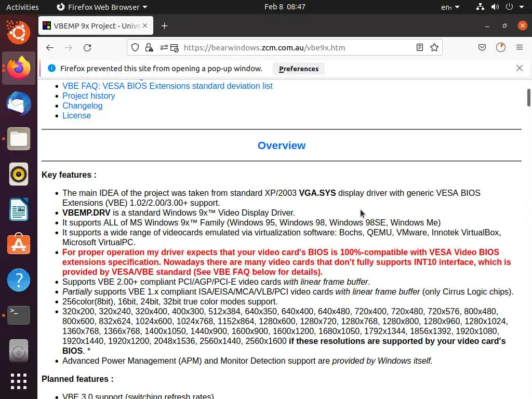
Task: Open the VBE FAQ deviation list link
Action: click(167, 86)
